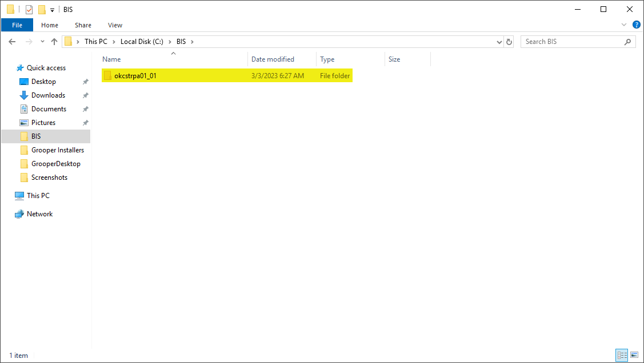Click This PC in the address breadcrumb
Screen dimensions: 644x363
pyautogui.click(x=95, y=42)
